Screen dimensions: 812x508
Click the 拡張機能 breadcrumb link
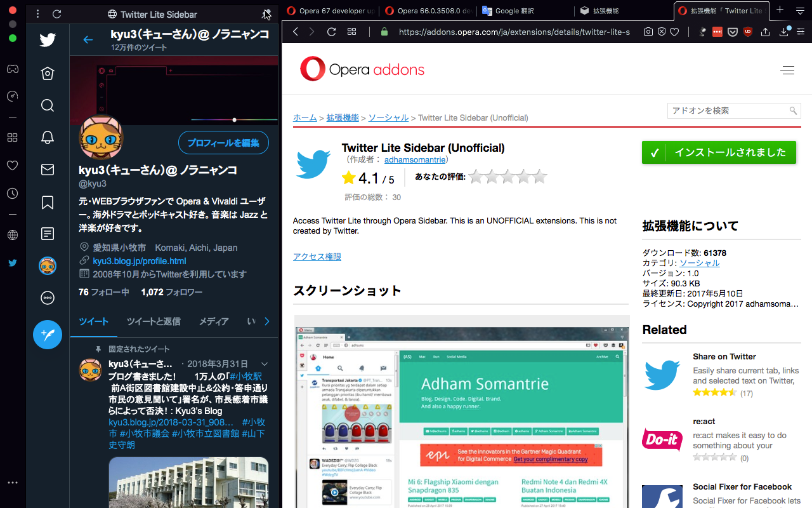(343, 117)
